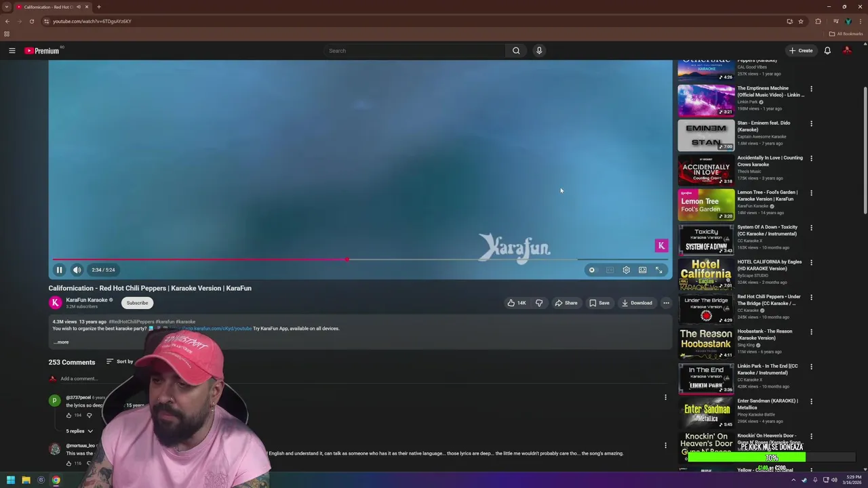Open a new browser tab
The image size is (868, 488).
[99, 7]
